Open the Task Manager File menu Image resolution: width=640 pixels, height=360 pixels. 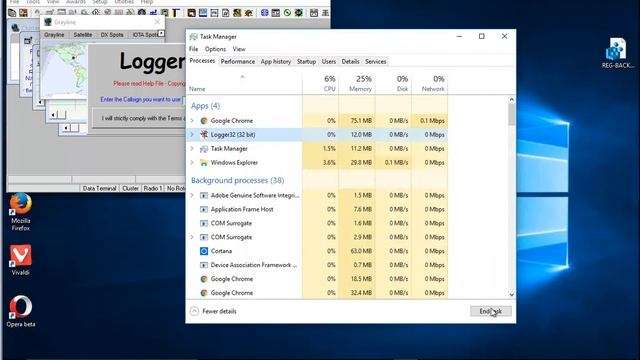point(193,49)
